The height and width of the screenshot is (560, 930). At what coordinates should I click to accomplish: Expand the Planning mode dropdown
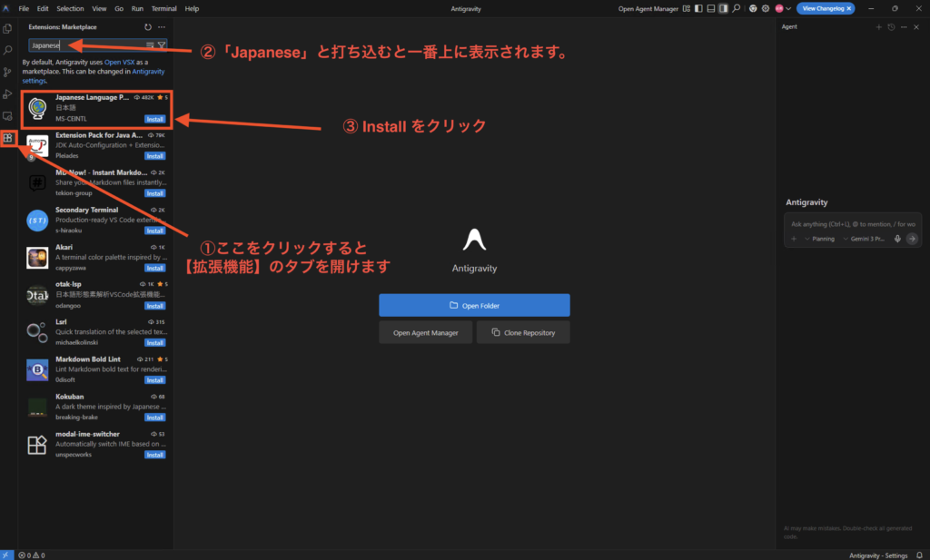tap(820, 239)
